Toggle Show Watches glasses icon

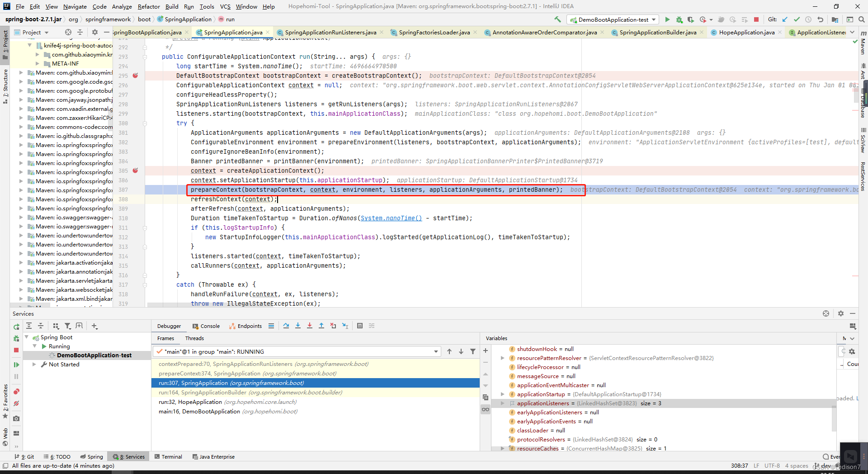pos(486,409)
